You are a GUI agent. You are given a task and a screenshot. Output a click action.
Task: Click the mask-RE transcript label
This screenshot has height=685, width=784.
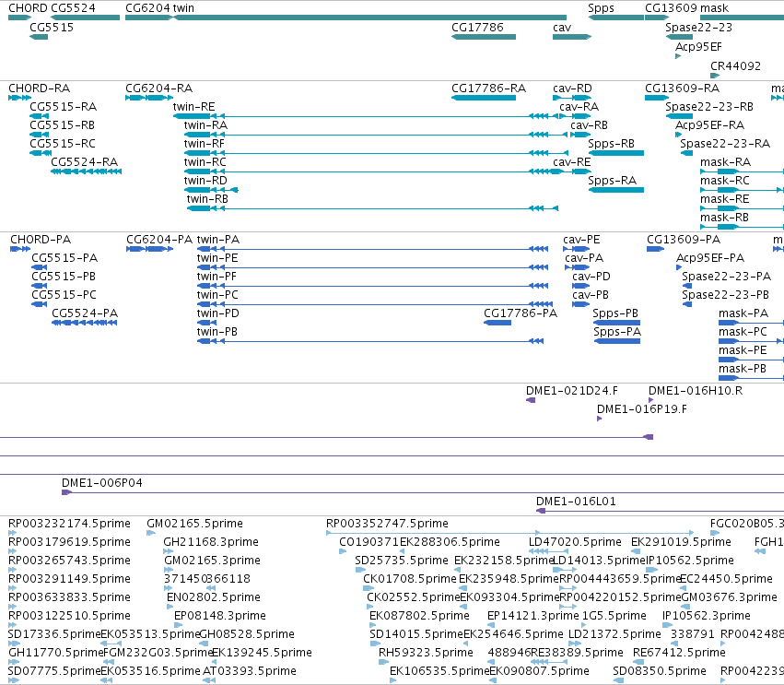click(x=724, y=199)
